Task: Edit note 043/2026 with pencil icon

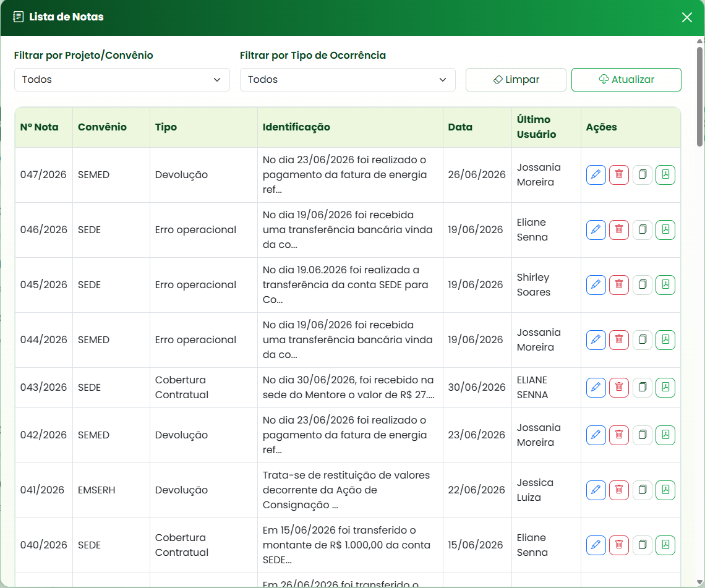Action: [596, 388]
